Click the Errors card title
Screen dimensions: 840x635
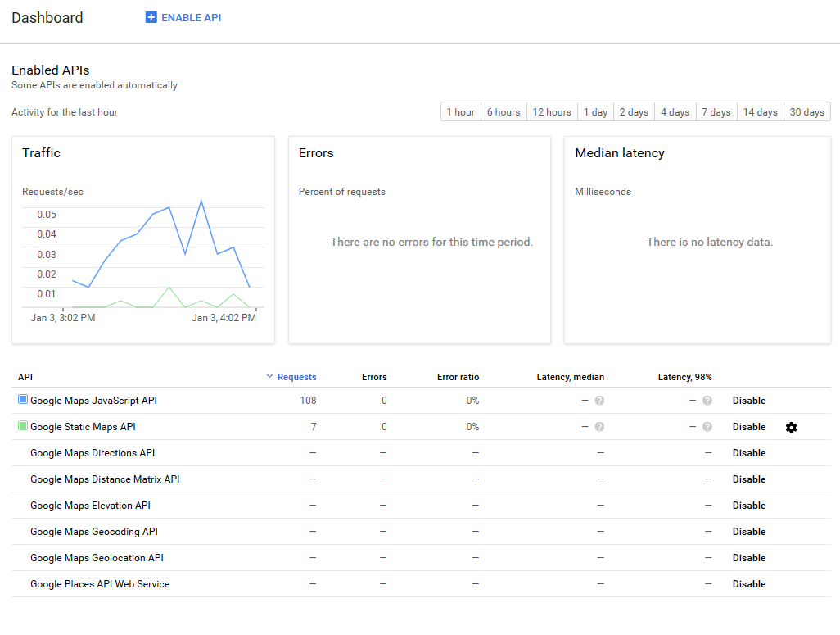coord(316,153)
